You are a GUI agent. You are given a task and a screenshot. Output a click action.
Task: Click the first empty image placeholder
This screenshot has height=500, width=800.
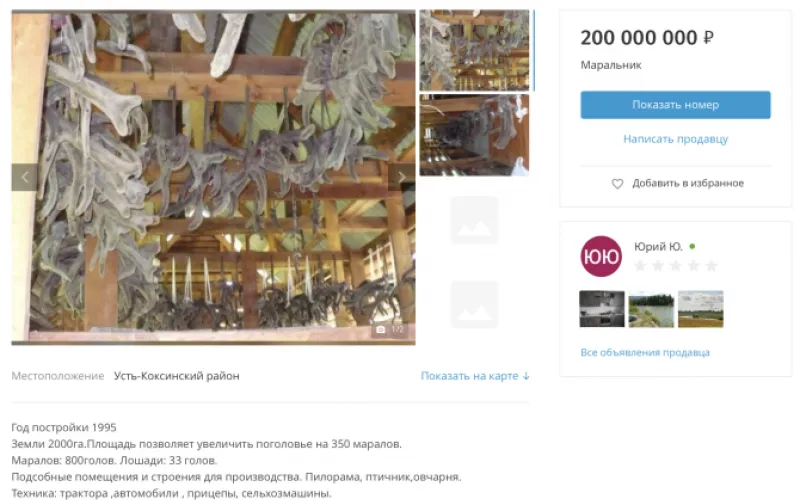[x=474, y=220]
